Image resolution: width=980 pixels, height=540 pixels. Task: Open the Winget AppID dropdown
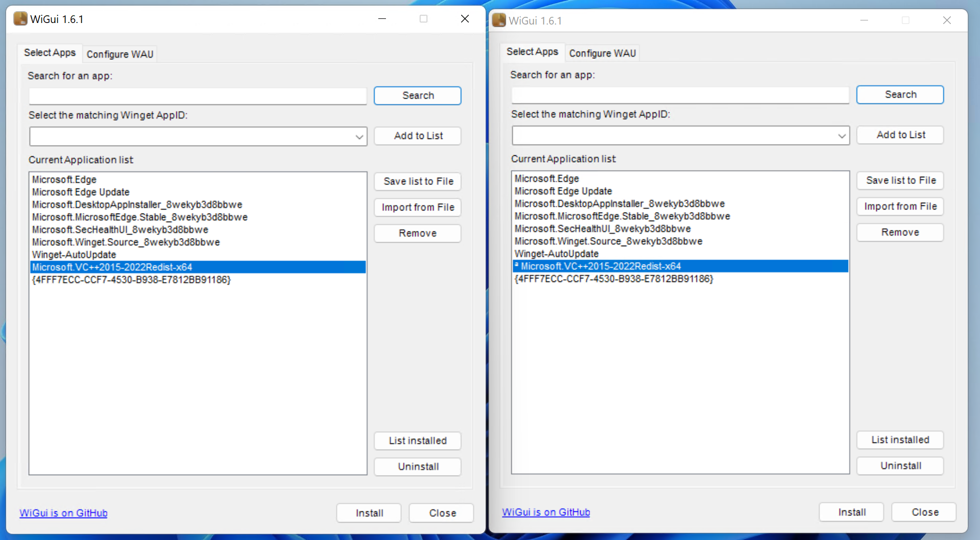pos(359,136)
